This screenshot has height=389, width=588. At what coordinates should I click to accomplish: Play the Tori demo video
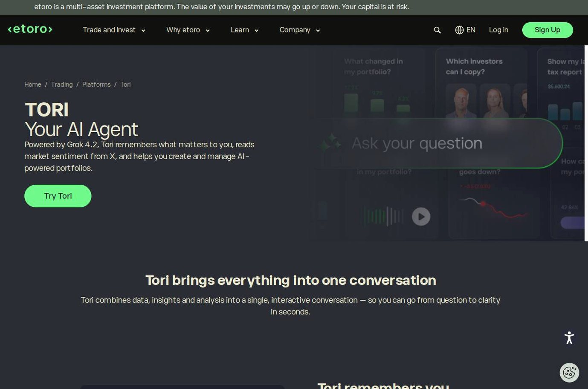(x=421, y=216)
